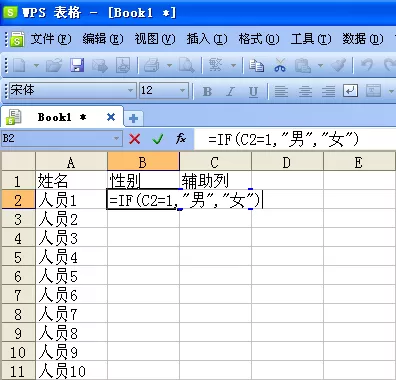Image resolution: width=396 pixels, height=380 pixels.
Task: Click the WPS spreadsheet menu logo icon
Action: (x=17, y=39)
